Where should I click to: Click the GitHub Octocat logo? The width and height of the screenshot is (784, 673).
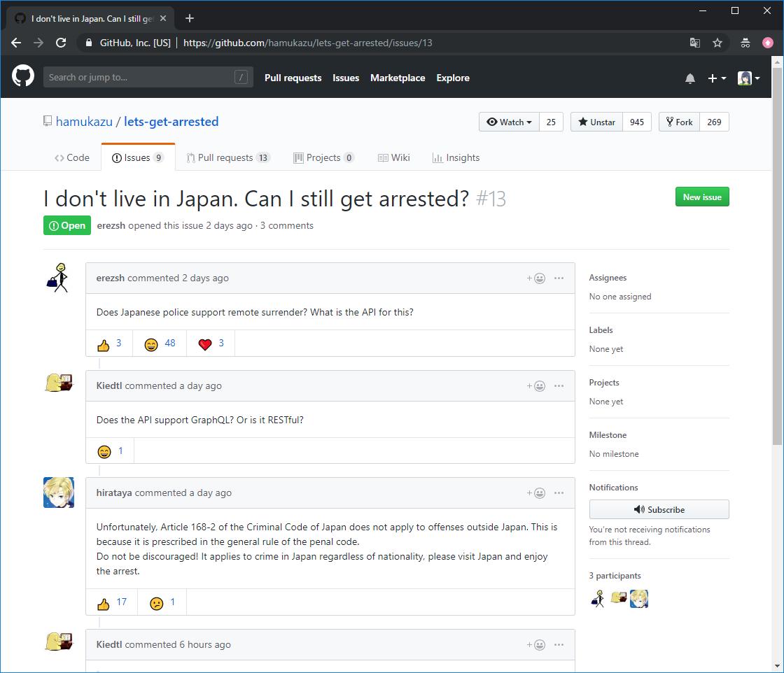[x=23, y=76]
